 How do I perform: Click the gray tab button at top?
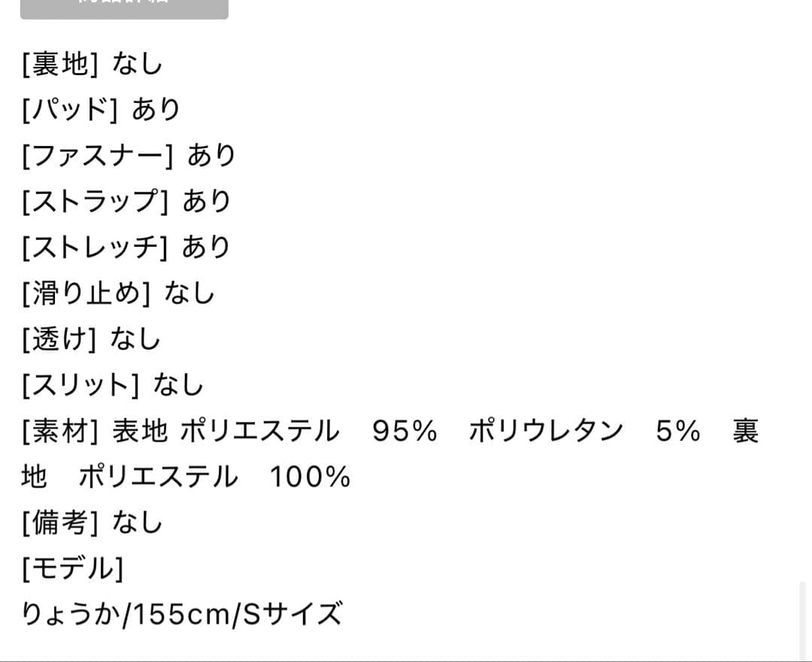coord(124,8)
